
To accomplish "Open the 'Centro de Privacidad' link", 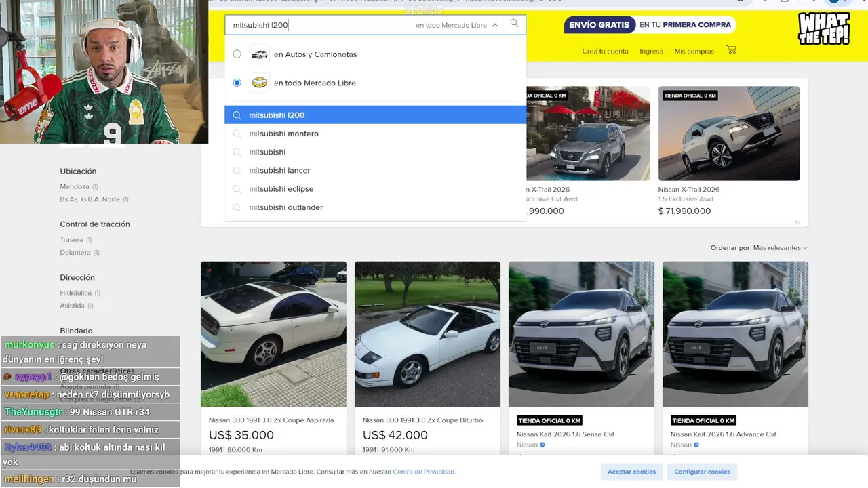I will (424, 472).
